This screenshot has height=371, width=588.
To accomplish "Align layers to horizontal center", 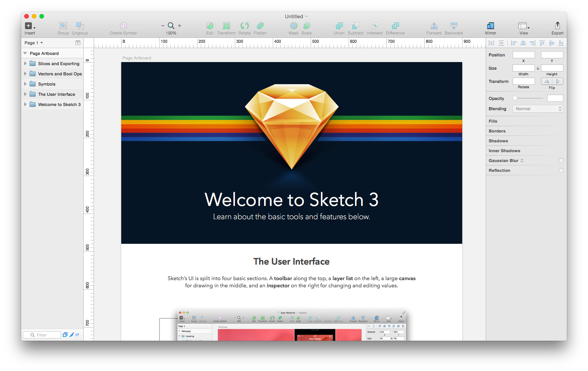I will point(523,43).
